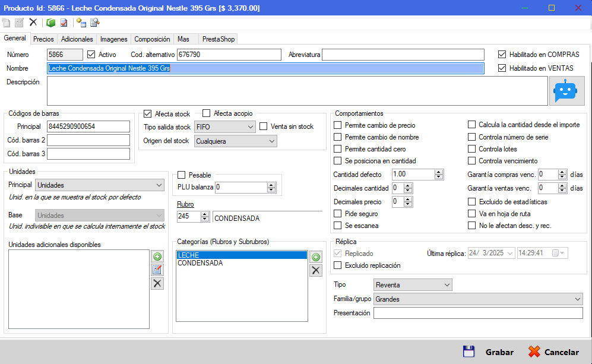Check Excluido replicación
The width and height of the screenshot is (592, 364).
(337, 265)
